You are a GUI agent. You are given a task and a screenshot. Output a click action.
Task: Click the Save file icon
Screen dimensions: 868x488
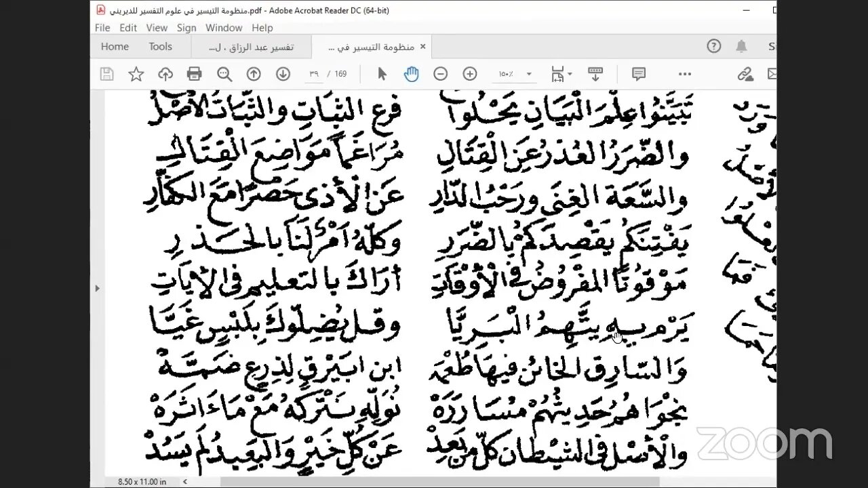[x=106, y=74]
